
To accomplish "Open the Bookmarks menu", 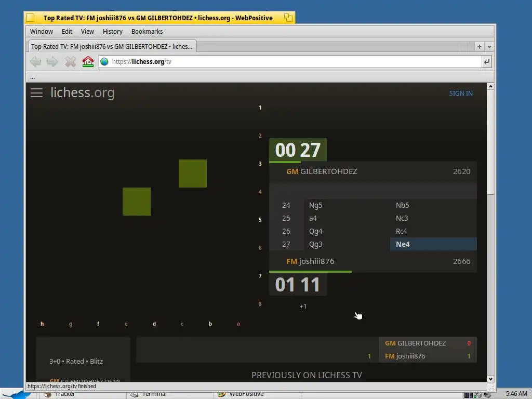I will pyautogui.click(x=147, y=32).
